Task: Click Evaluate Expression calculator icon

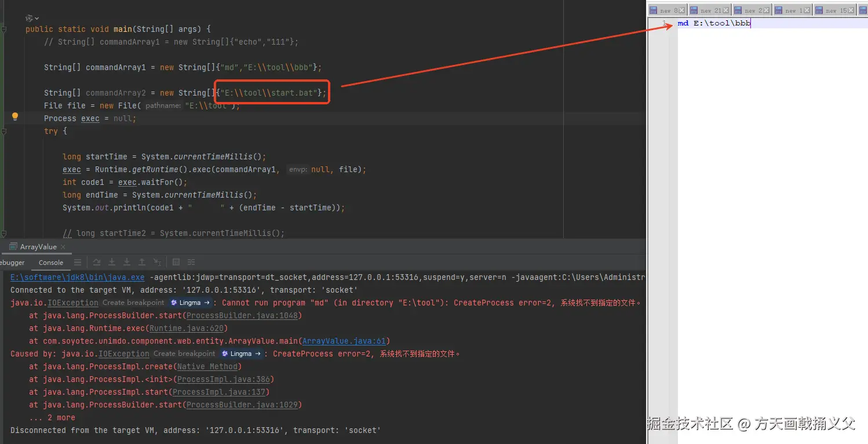Action: point(176,262)
